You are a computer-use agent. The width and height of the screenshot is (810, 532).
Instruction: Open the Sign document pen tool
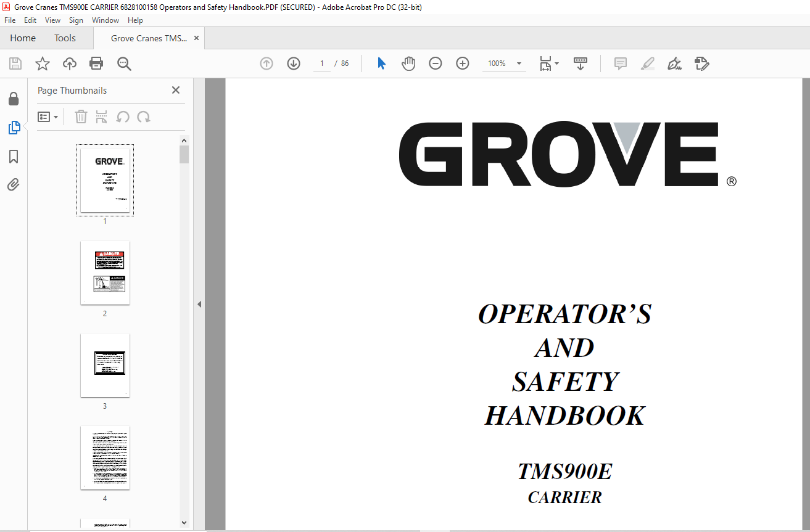pos(674,63)
